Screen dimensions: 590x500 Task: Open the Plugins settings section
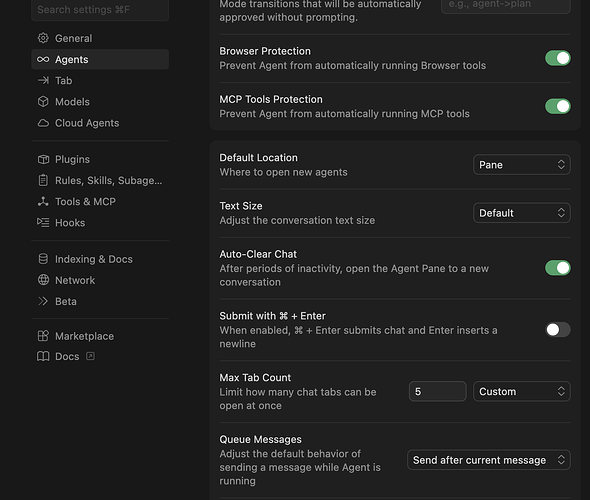100,159
